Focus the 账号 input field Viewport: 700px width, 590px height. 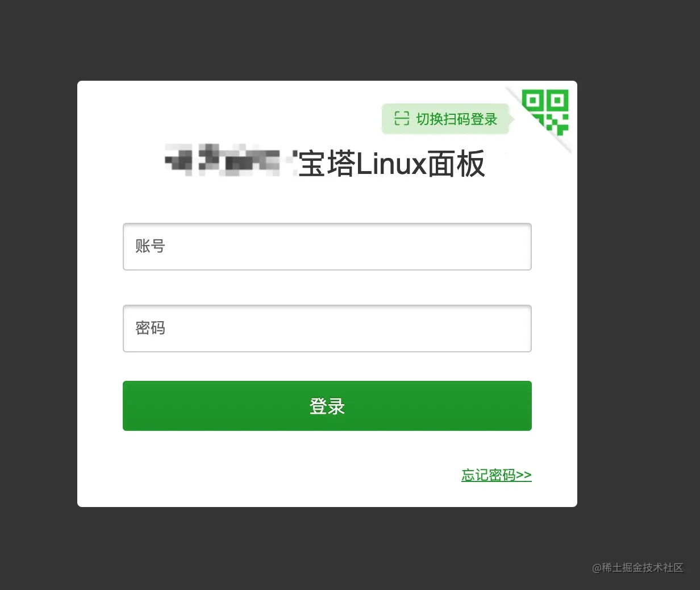point(327,247)
